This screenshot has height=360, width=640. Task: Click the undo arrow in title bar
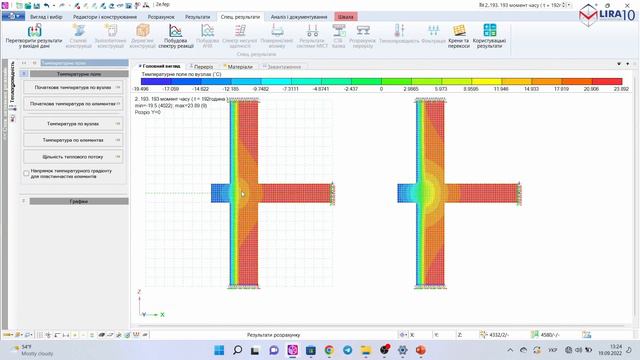[47, 6]
